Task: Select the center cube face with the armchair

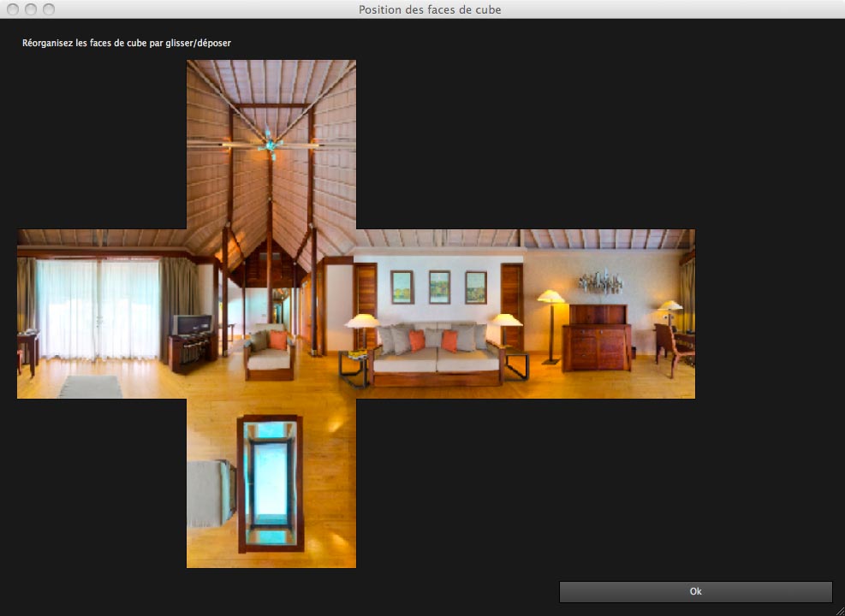Action: (271, 313)
